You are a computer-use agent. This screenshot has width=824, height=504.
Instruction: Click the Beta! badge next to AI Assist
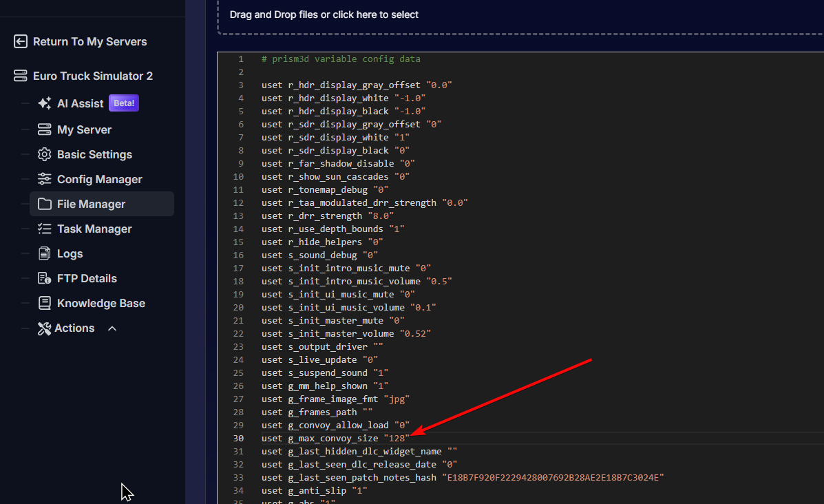(x=124, y=104)
